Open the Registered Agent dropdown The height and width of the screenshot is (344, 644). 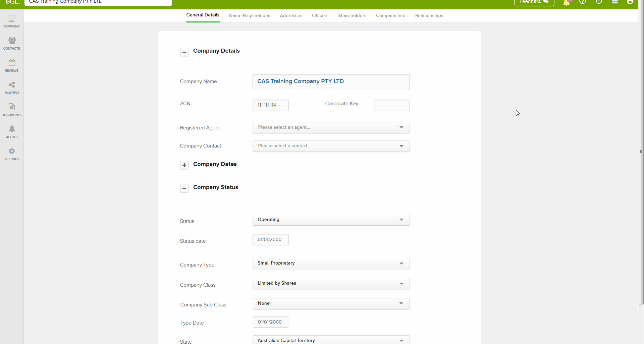tap(331, 127)
